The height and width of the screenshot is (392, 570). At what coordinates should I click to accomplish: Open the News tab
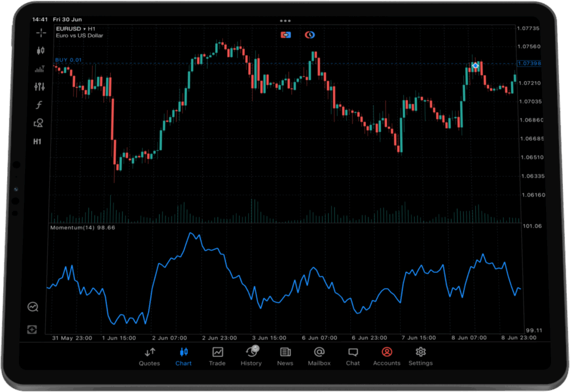[286, 357]
